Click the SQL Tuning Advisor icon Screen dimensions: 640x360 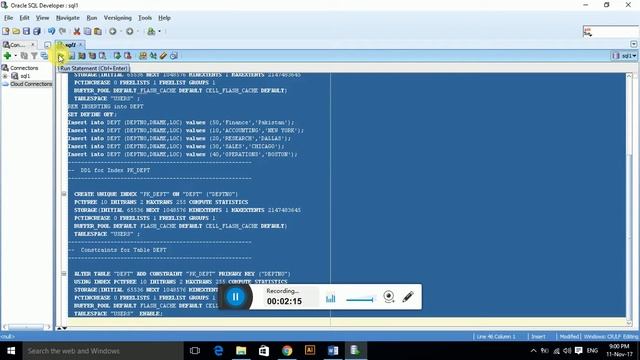click(x=102, y=56)
